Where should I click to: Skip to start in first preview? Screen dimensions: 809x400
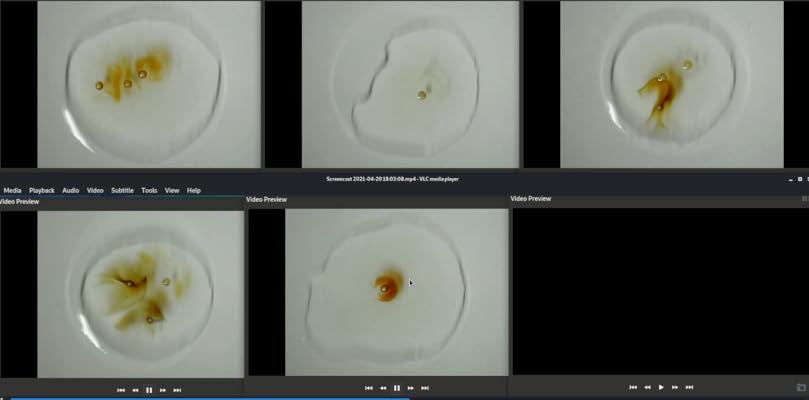click(x=121, y=389)
